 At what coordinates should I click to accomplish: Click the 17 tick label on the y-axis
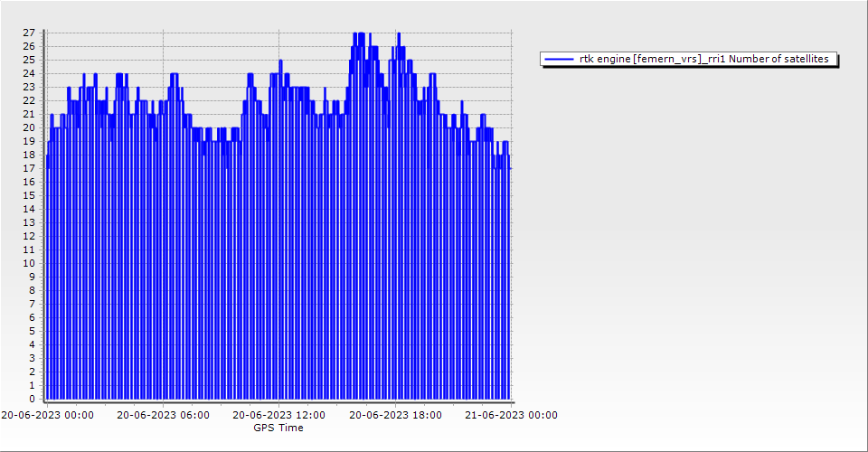pyautogui.click(x=29, y=168)
